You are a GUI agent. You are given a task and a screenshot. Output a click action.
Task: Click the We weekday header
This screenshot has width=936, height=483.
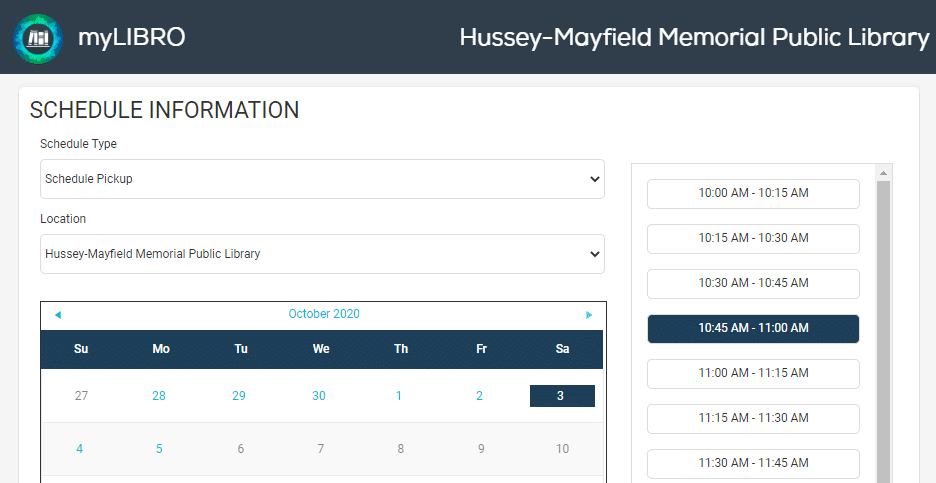[x=321, y=349]
